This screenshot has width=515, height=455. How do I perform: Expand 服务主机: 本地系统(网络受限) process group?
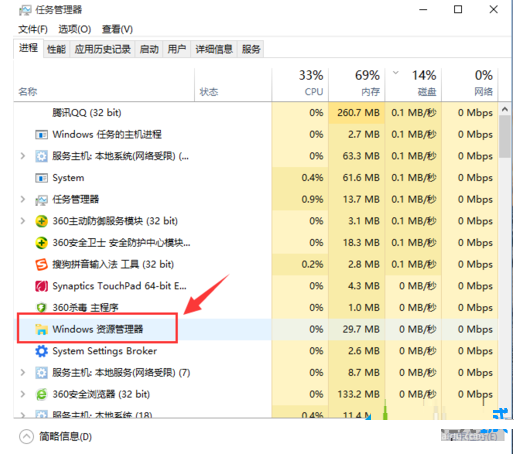[23, 156]
